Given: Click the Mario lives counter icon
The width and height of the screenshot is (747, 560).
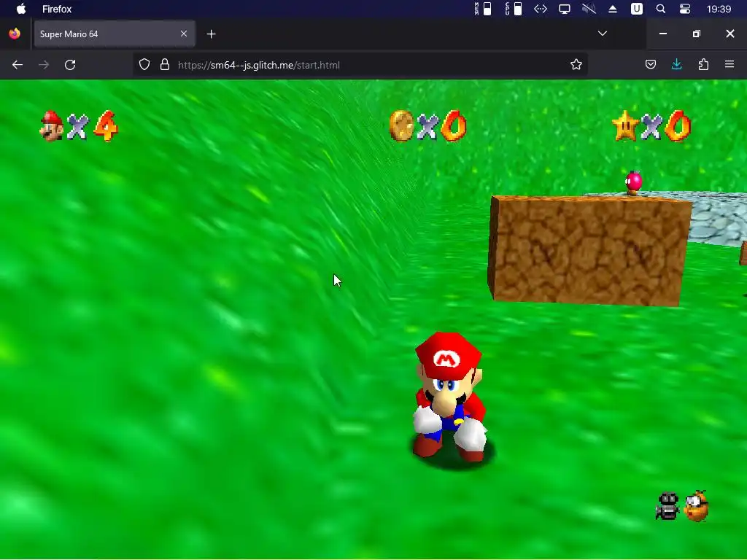Looking at the screenshot, I should 52,126.
